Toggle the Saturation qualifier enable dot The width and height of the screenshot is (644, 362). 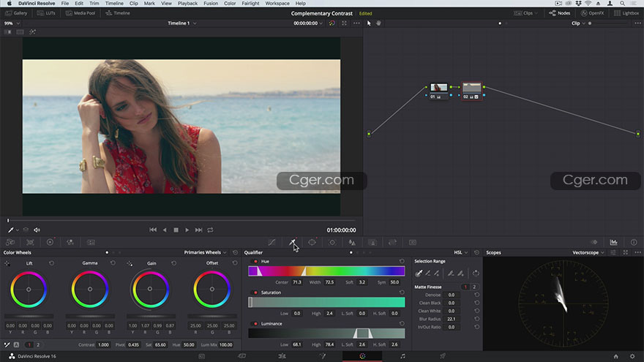[x=255, y=293]
